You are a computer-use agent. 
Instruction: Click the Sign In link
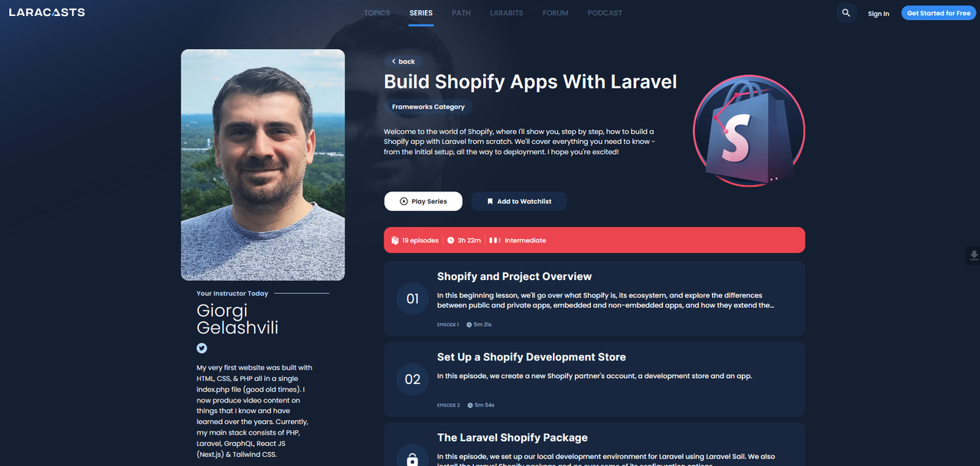(878, 14)
